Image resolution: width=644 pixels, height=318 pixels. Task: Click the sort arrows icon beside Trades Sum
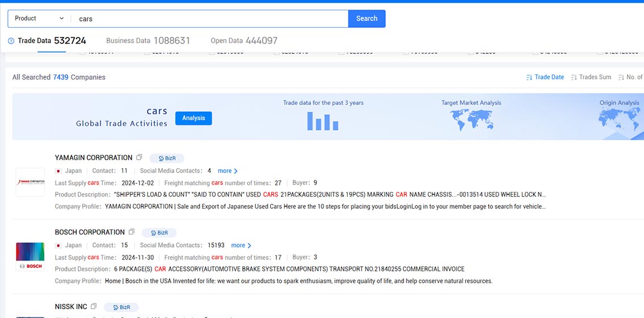(x=574, y=77)
